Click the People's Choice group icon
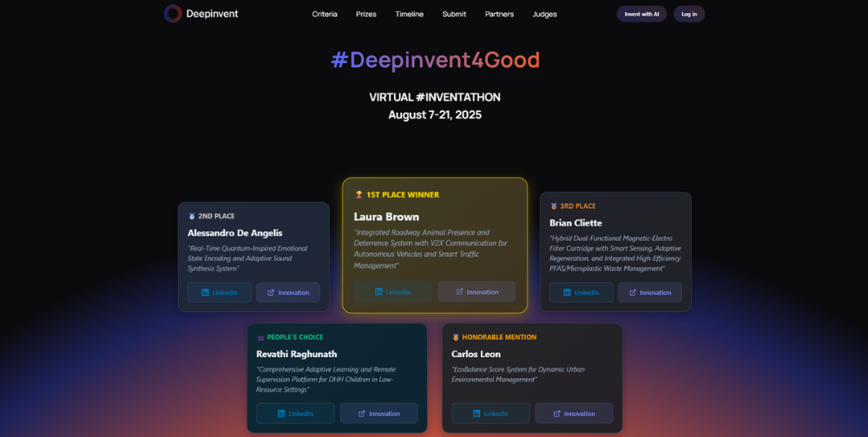 click(x=260, y=337)
